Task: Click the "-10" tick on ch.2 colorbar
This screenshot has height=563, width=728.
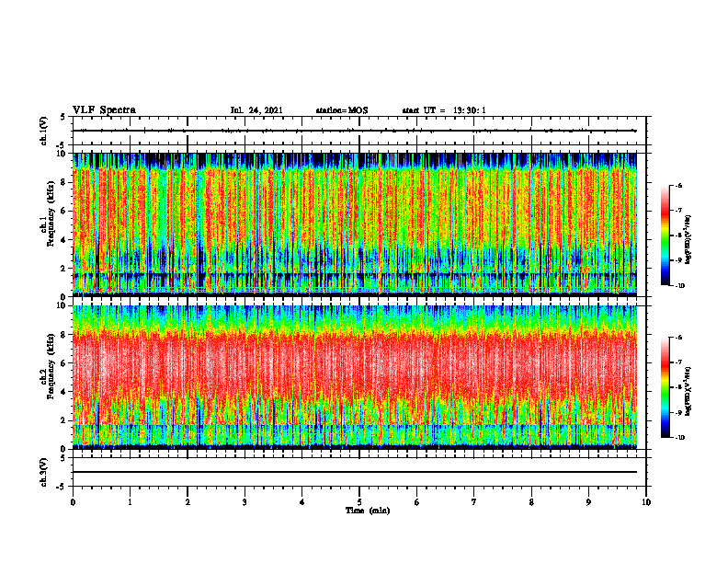Action: [x=680, y=438]
